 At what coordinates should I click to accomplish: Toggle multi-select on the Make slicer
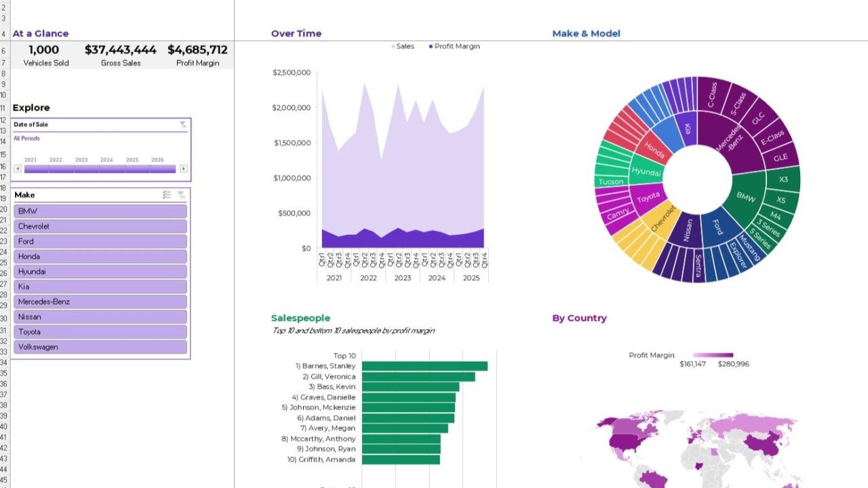167,195
